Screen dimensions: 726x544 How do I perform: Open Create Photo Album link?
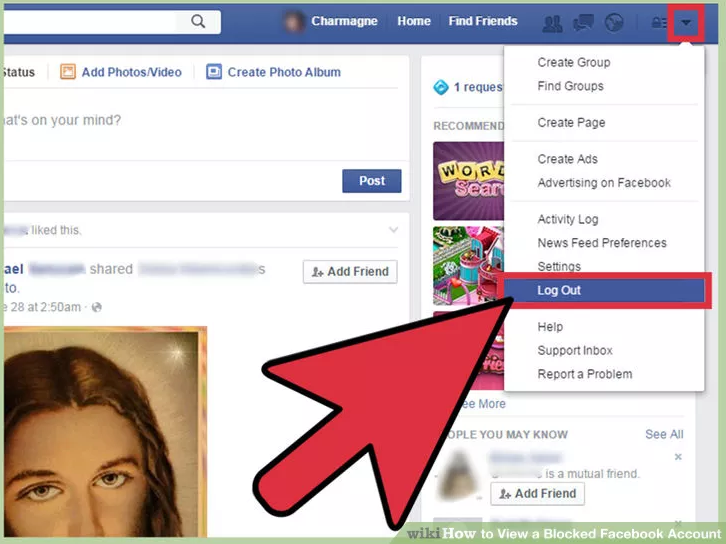point(284,72)
